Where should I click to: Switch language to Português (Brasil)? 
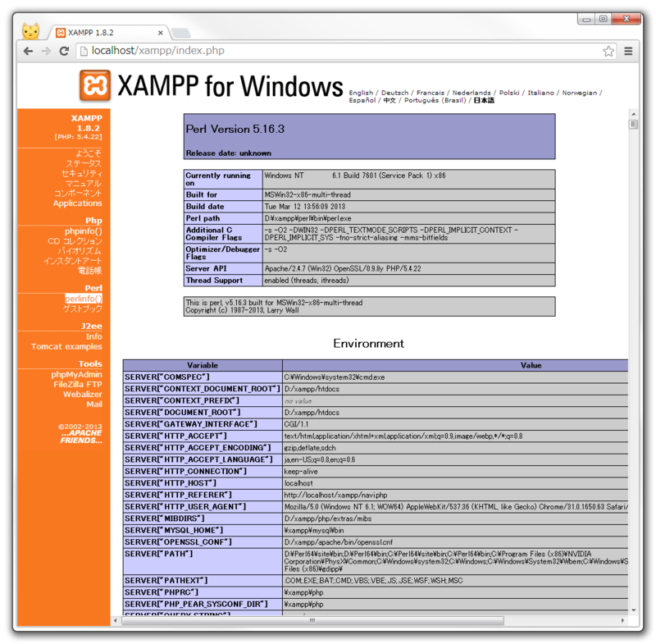(x=435, y=100)
